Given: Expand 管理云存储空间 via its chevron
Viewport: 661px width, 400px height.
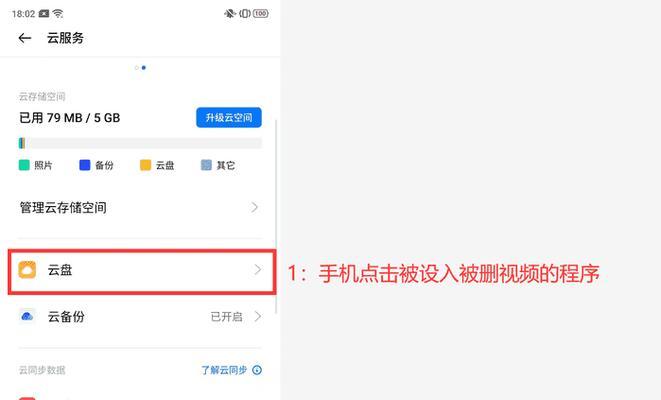Looking at the screenshot, I should 254,207.
